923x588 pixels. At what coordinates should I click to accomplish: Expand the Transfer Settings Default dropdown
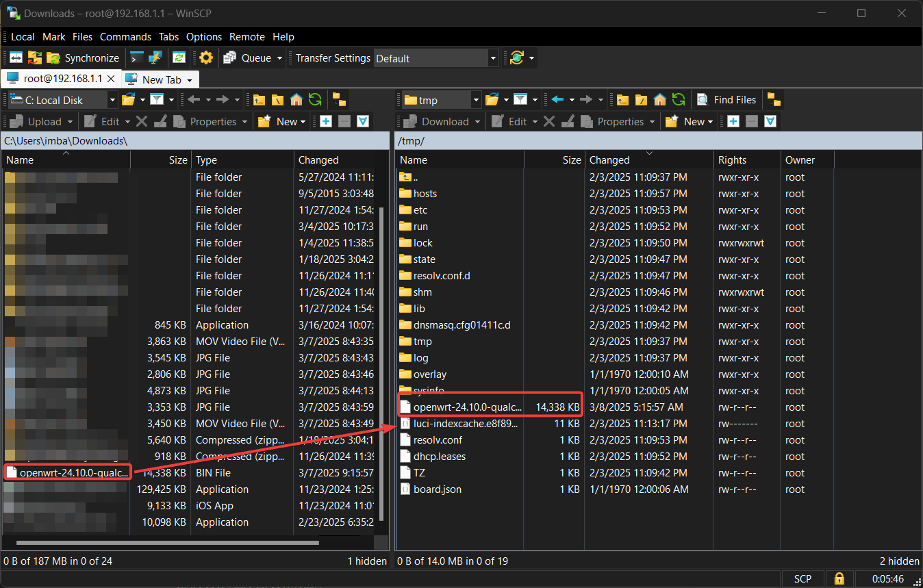(492, 59)
